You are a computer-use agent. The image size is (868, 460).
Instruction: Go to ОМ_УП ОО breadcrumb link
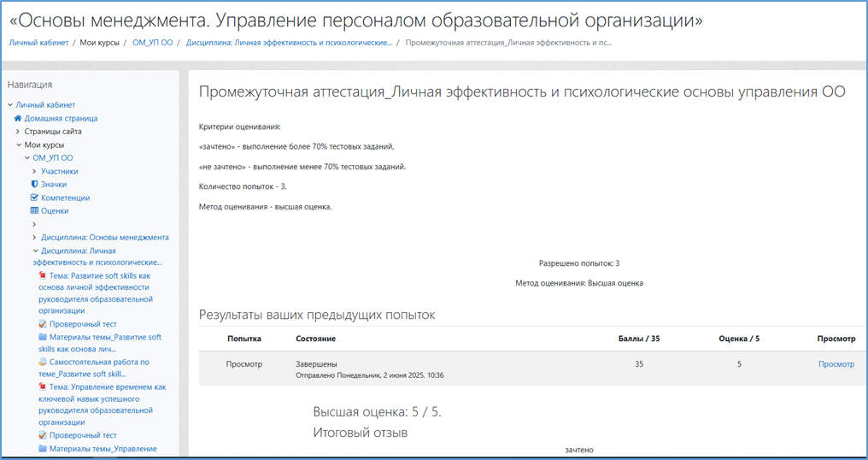pos(152,42)
